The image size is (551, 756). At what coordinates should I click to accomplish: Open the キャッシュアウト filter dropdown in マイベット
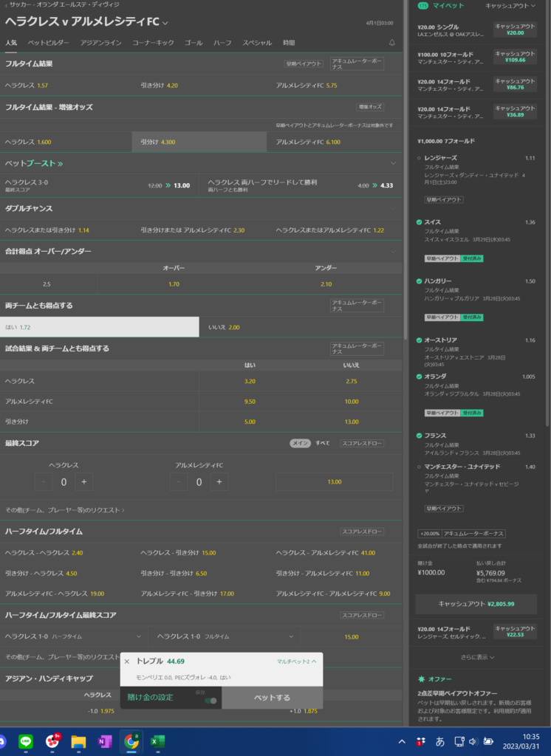pyautogui.click(x=510, y=6)
